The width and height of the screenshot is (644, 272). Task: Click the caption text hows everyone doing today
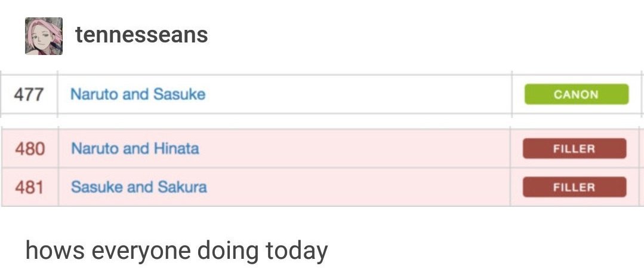coord(177,250)
